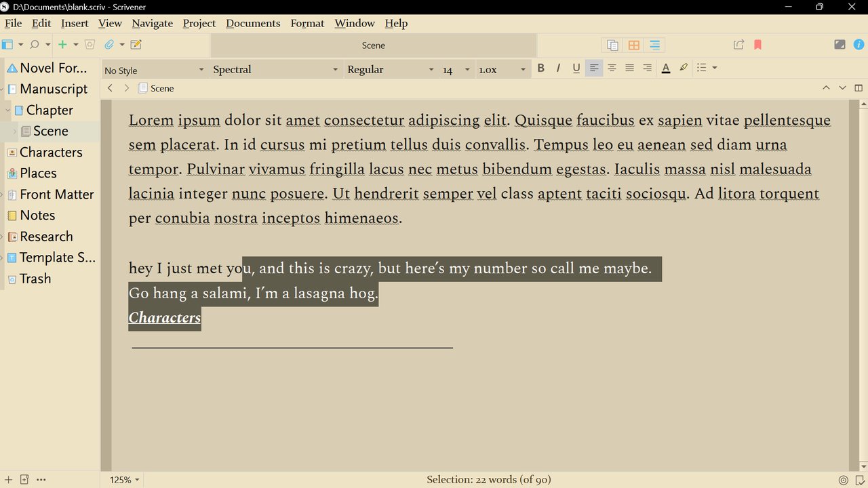Open the File menu
The height and width of the screenshot is (488, 868).
[13, 23]
